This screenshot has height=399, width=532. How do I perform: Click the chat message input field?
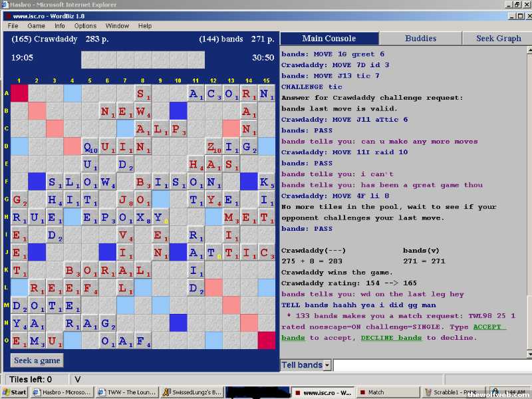tap(431, 365)
